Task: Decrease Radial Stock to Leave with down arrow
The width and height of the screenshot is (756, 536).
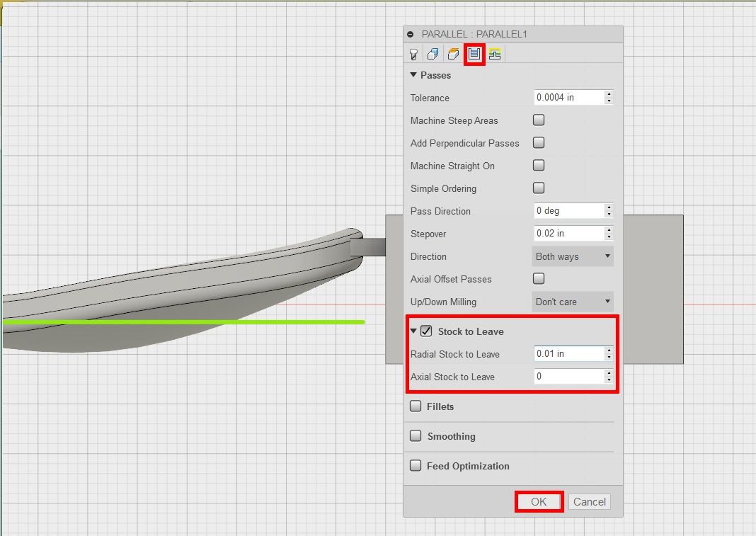Action: click(609, 357)
